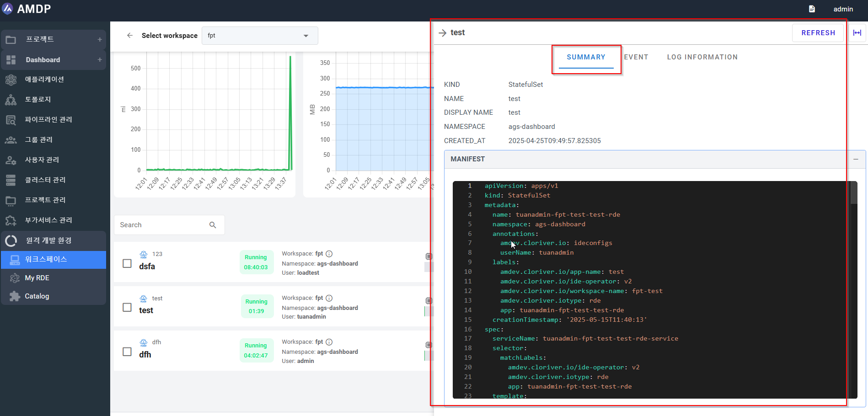
Task: Click the memory chart blue area
Action: 384,129
